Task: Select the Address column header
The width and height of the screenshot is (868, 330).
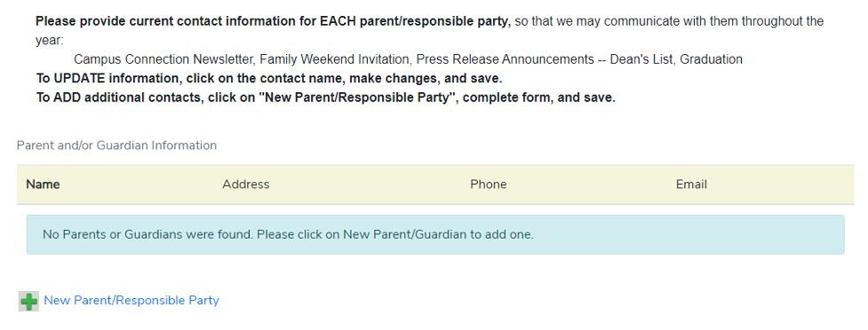Action: pos(246,184)
